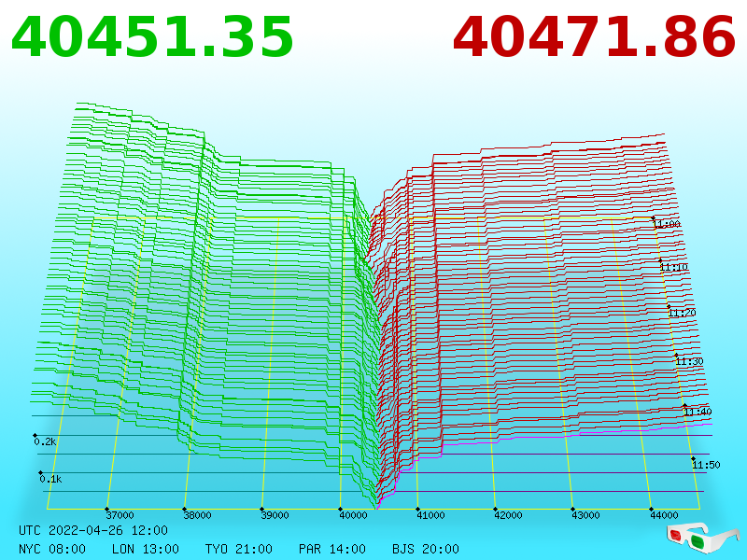Select the 11:30 time marker

[689, 361]
